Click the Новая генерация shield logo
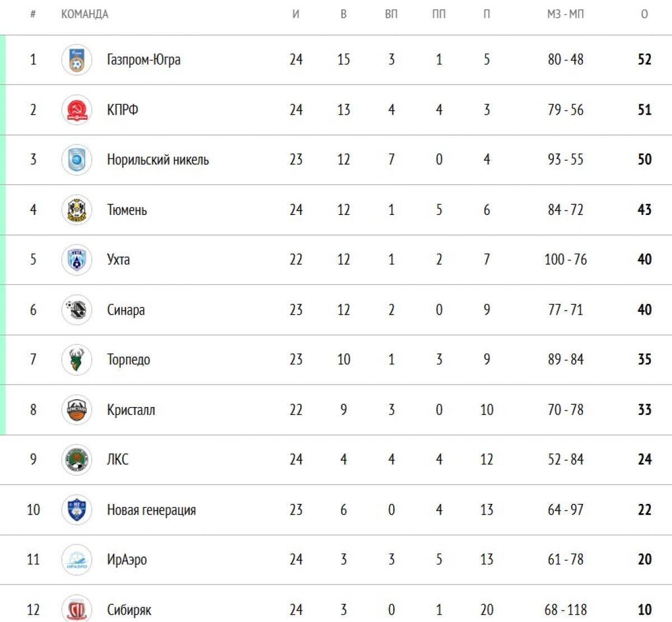The width and height of the screenshot is (672, 622). point(77,509)
